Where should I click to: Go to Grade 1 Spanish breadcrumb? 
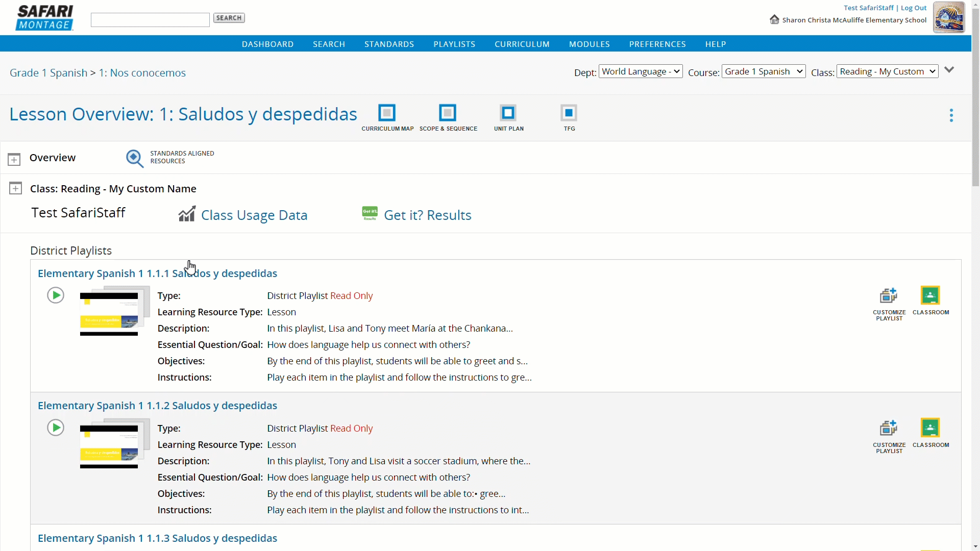point(48,72)
